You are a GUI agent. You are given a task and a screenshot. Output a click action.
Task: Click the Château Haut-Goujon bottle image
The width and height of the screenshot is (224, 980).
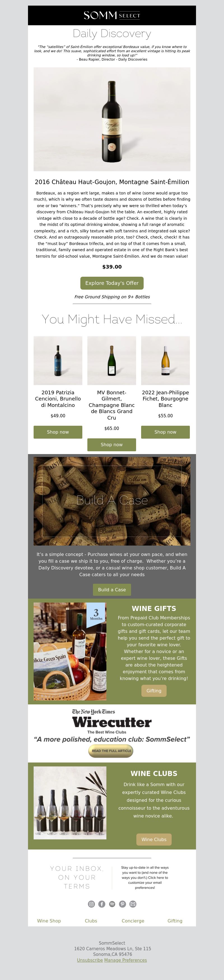pos(112,120)
